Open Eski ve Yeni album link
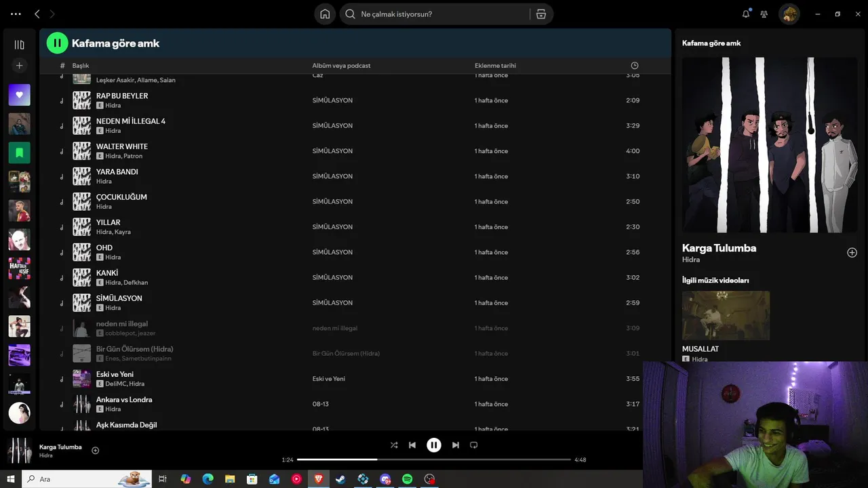 click(329, 379)
